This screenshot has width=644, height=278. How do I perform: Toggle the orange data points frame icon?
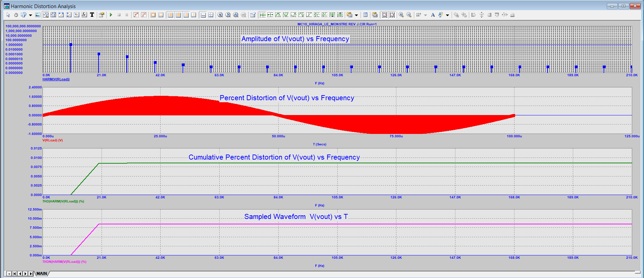(153, 15)
